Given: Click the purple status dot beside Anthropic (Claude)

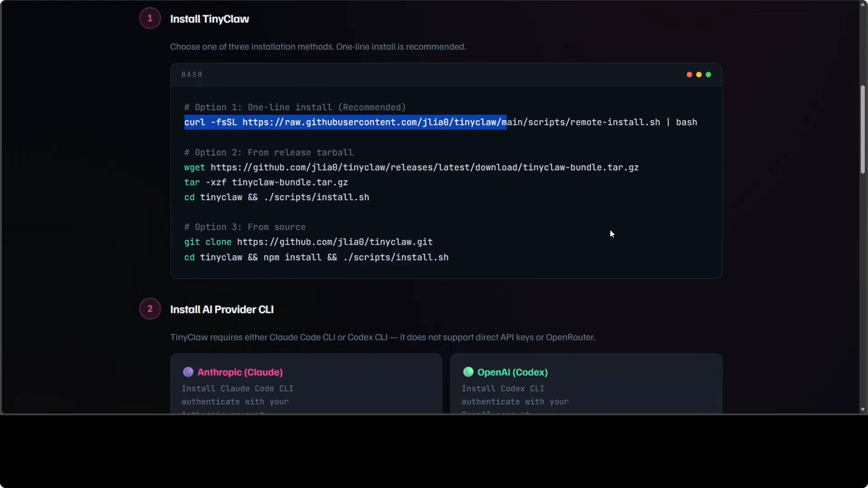Looking at the screenshot, I should pyautogui.click(x=188, y=372).
